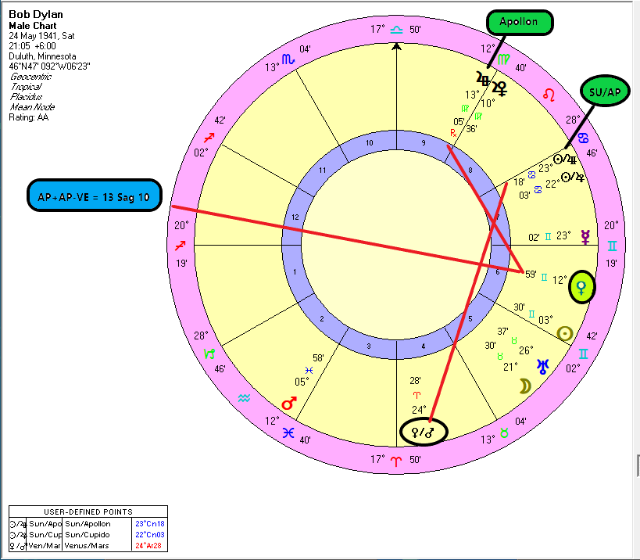
Task: Select house number 11 on inner ring
Action: tap(322, 170)
